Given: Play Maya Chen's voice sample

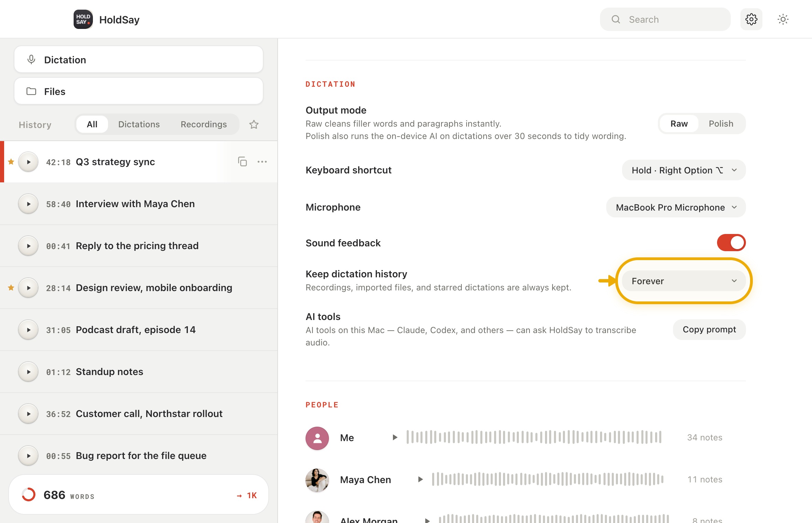Looking at the screenshot, I should click(420, 479).
